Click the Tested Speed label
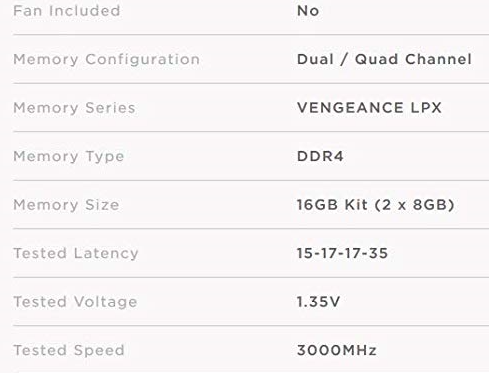The height and width of the screenshot is (373, 489). (69, 350)
